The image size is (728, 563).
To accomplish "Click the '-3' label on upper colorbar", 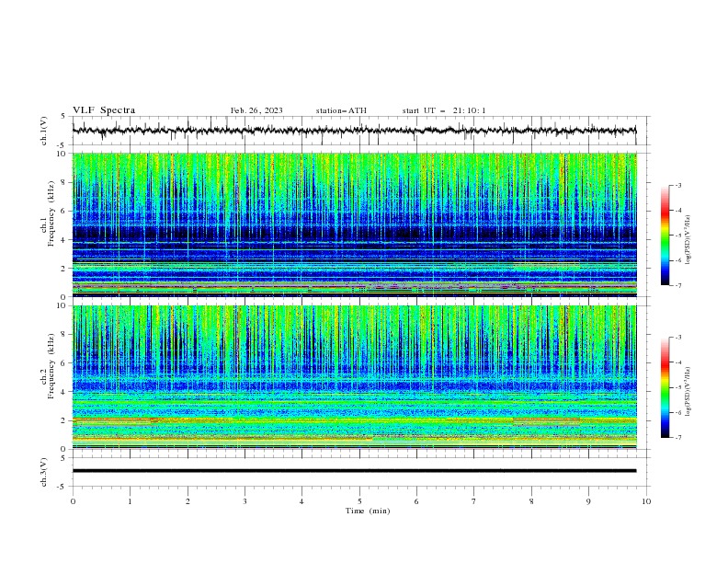I will coord(677,185).
